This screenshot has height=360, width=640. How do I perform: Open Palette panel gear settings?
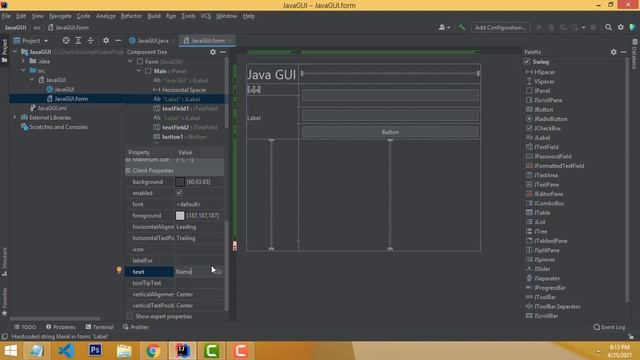point(613,52)
